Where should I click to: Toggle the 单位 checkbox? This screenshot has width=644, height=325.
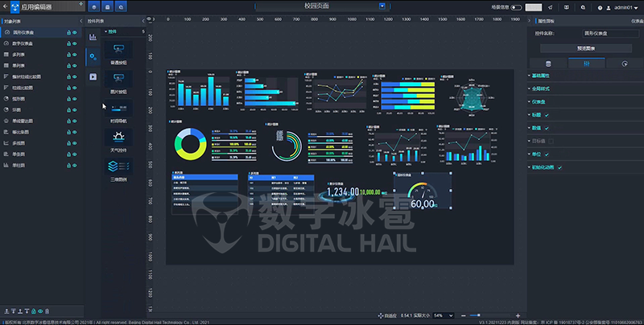click(x=547, y=154)
